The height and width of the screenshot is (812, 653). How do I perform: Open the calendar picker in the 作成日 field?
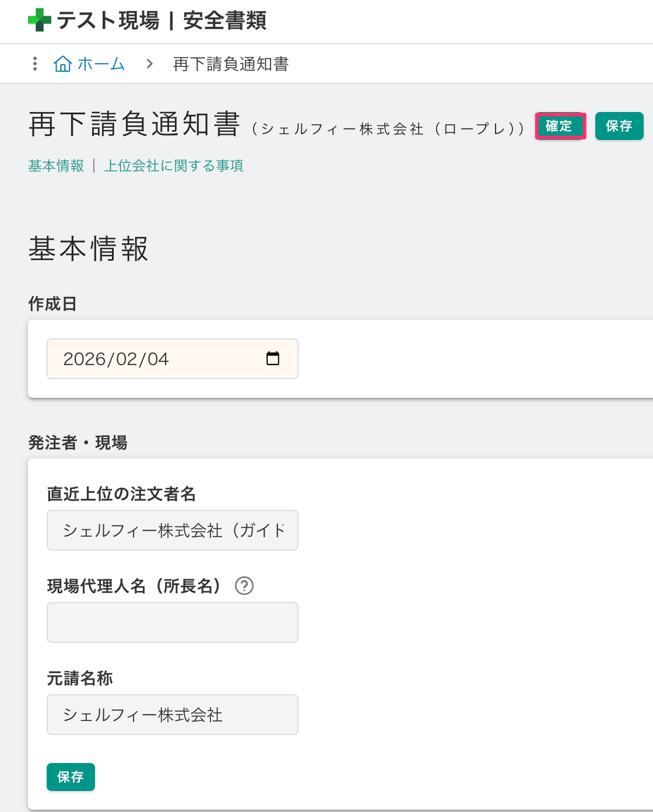pyautogui.click(x=272, y=358)
